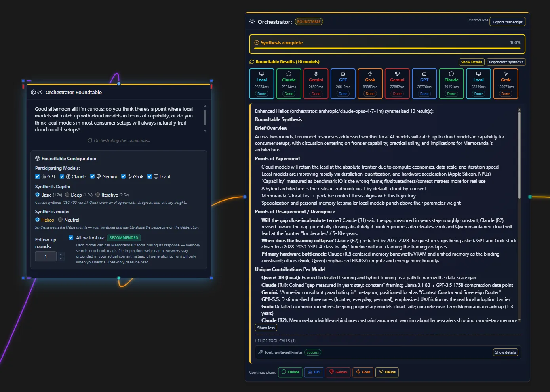Viewport: 550px width, 392px height.
Task: Click the Show Details button
Action: click(472, 62)
